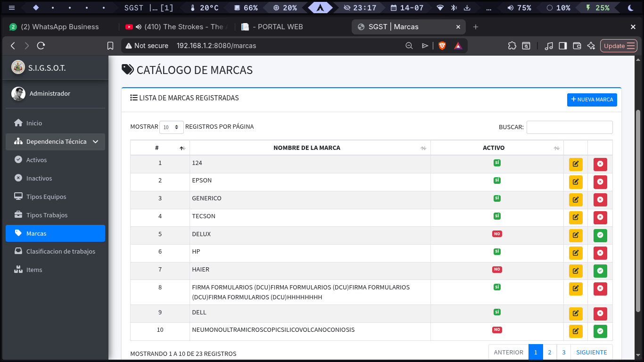Activate the DELUX brand with green button

(x=600, y=235)
